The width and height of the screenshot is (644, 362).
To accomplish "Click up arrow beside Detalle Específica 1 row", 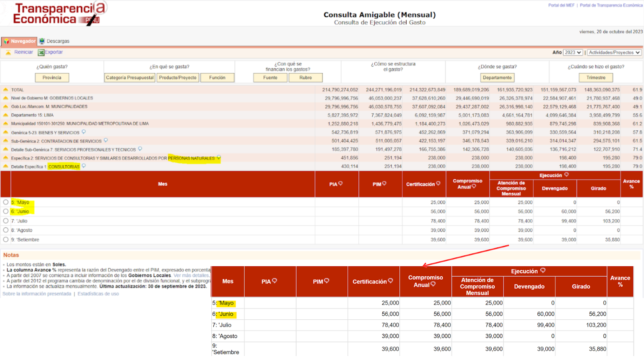I will [6, 167].
